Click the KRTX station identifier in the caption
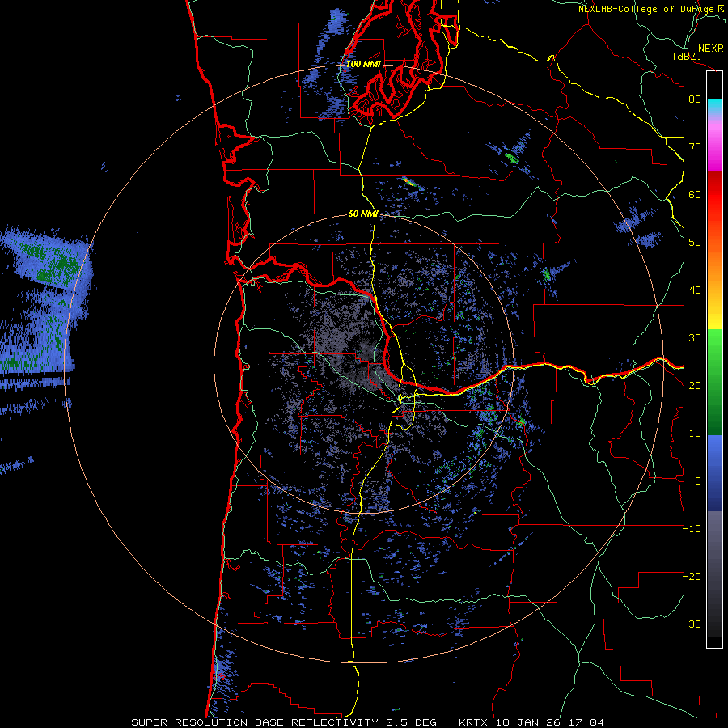728x728 pixels. click(474, 722)
